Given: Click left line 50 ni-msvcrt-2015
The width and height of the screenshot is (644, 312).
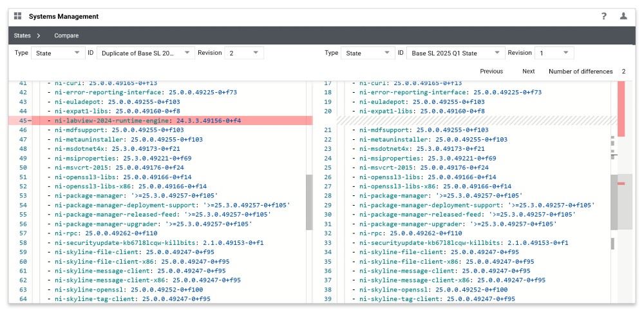Looking at the screenshot, I should pyautogui.click(x=119, y=168).
